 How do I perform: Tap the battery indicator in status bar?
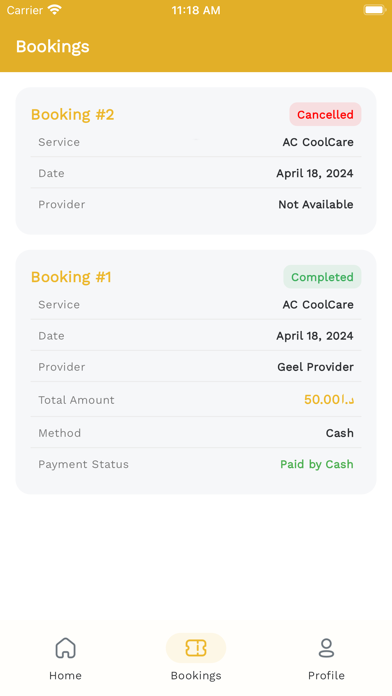click(x=374, y=10)
